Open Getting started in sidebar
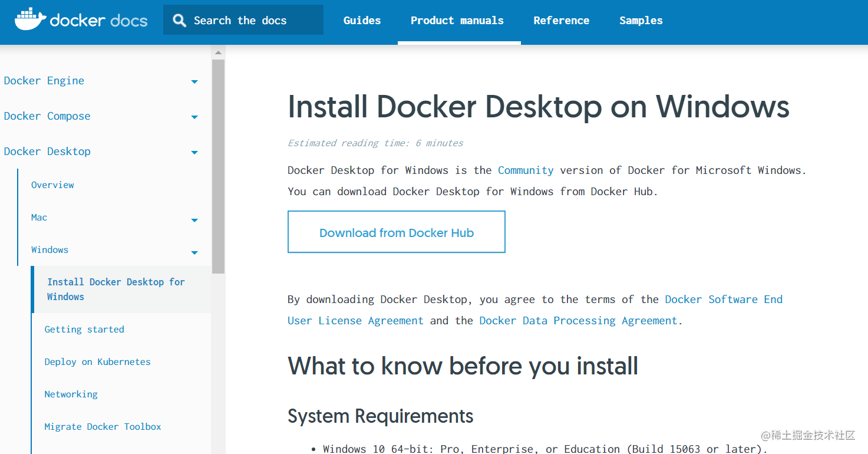The image size is (868, 454). coord(84,330)
